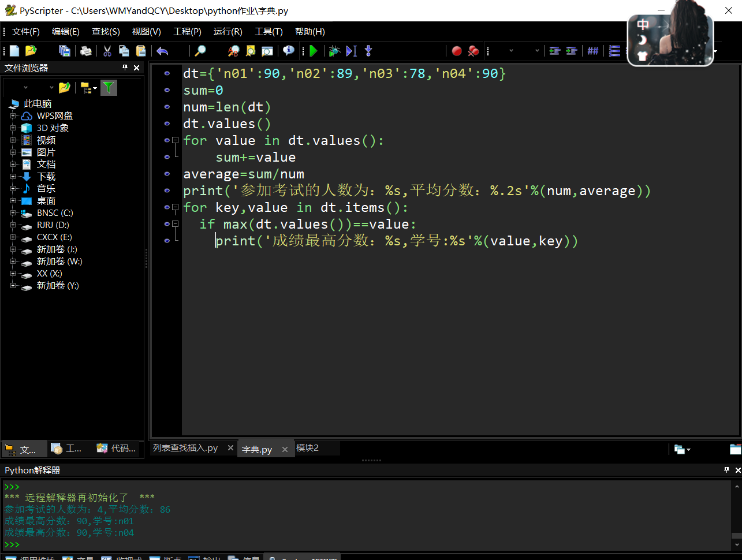
Task: Open the 视图(V) menu
Action: point(147,32)
